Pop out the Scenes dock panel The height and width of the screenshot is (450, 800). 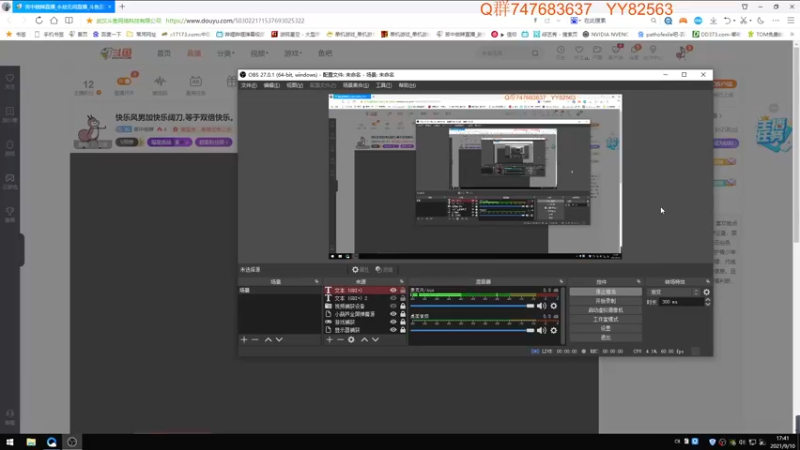pos(316,282)
